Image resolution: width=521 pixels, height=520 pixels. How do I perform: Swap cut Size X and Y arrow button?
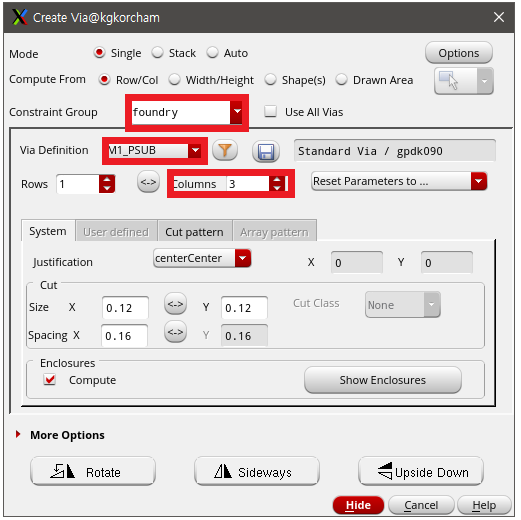[175, 304]
